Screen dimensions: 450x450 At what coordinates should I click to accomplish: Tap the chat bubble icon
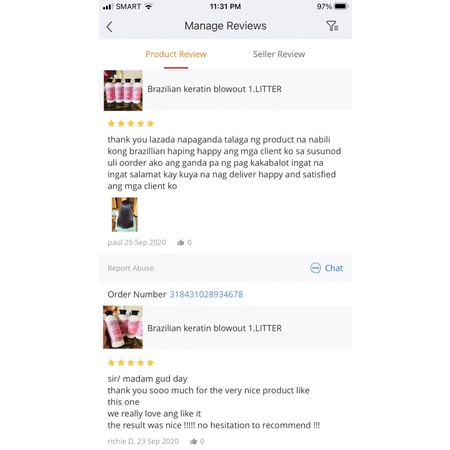(315, 268)
